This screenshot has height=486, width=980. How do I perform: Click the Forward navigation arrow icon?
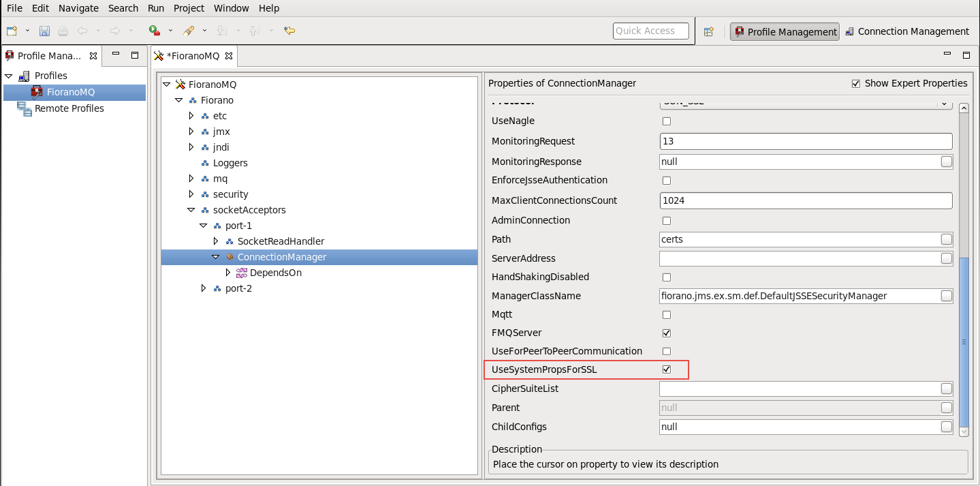115,31
